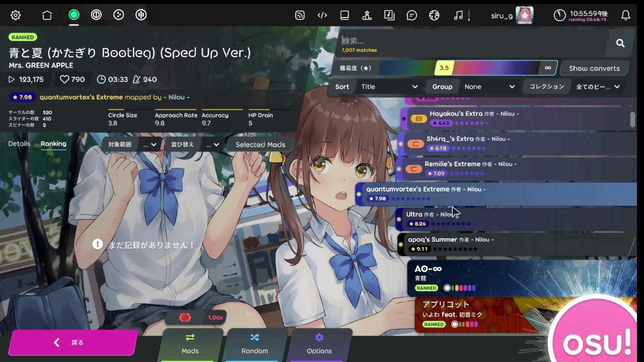Open settings with the gear icon
This screenshot has height=362, width=644.
pyautogui.click(x=16, y=15)
